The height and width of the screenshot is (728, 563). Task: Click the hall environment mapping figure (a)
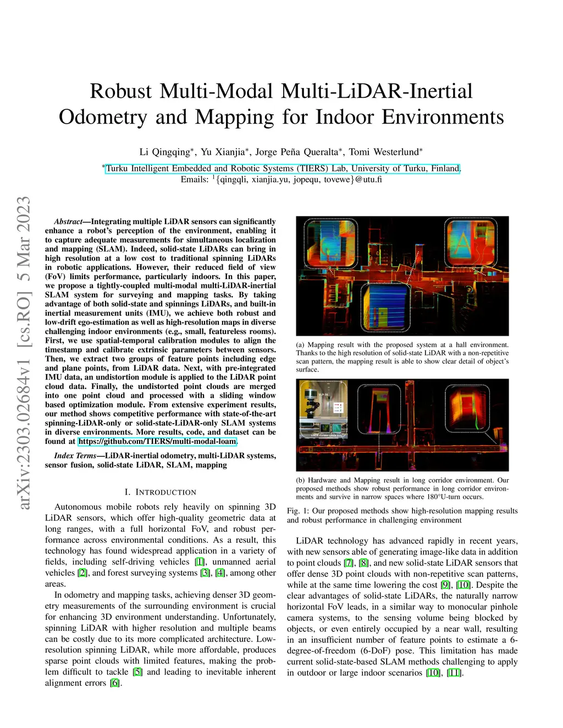402,276
